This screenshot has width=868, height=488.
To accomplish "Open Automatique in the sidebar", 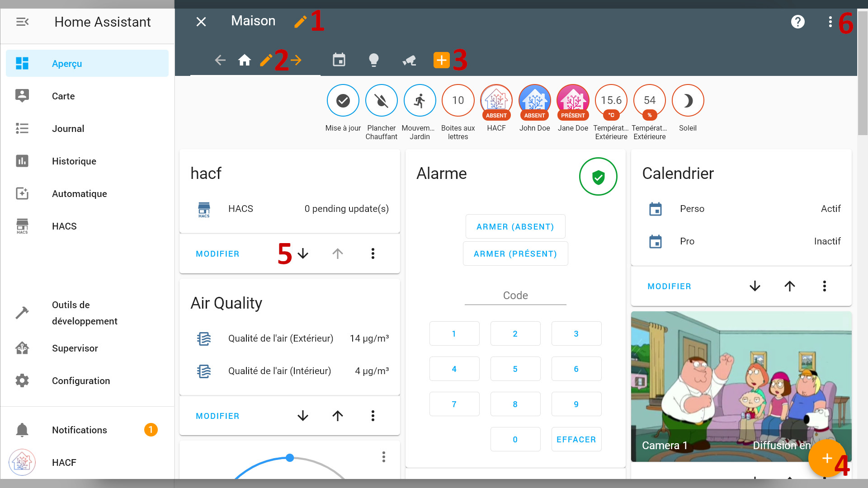I will click(x=87, y=194).
